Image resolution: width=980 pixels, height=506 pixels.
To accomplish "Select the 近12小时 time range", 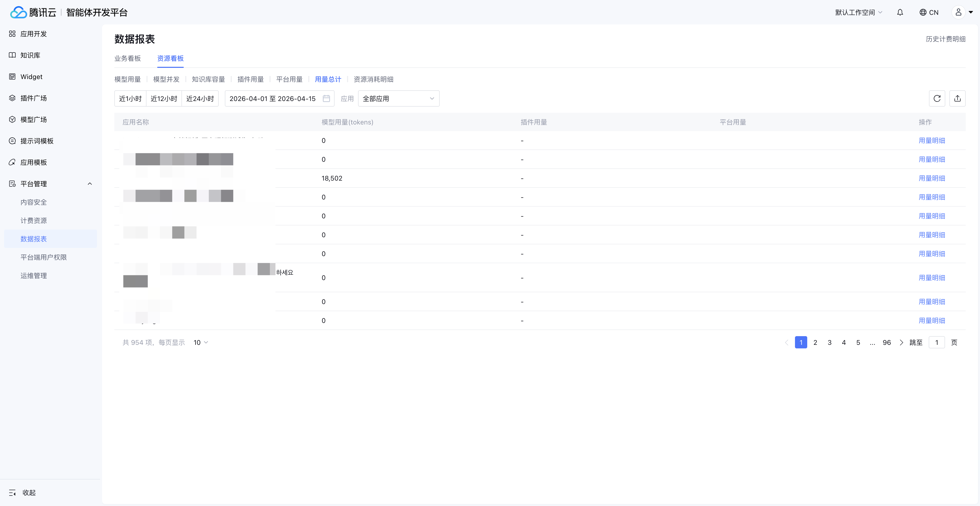I will click(164, 98).
